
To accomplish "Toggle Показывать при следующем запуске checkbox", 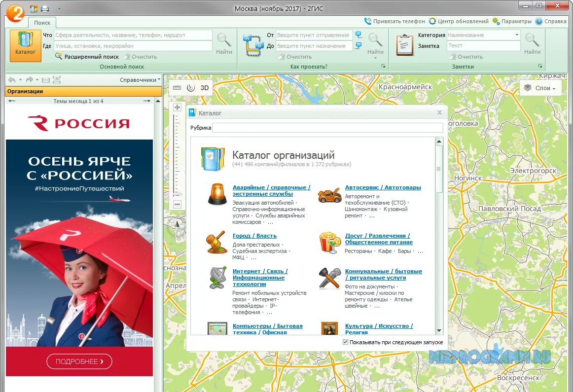I will pyautogui.click(x=345, y=342).
